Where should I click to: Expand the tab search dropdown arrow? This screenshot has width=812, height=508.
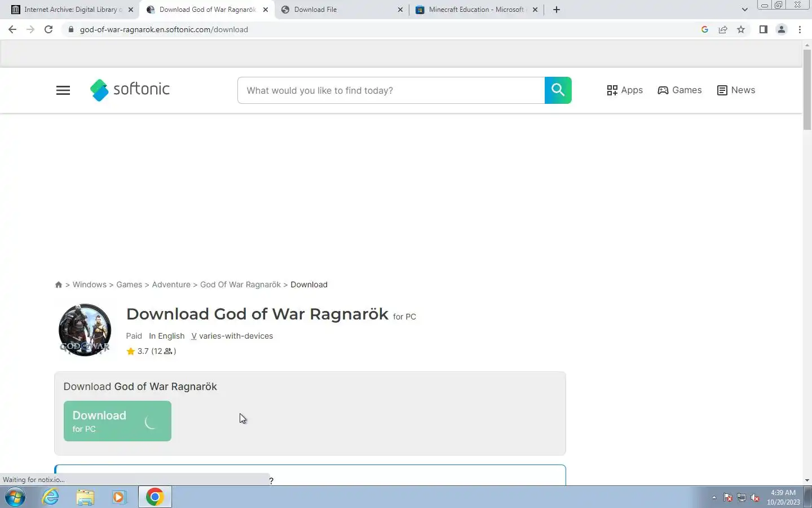(x=744, y=10)
